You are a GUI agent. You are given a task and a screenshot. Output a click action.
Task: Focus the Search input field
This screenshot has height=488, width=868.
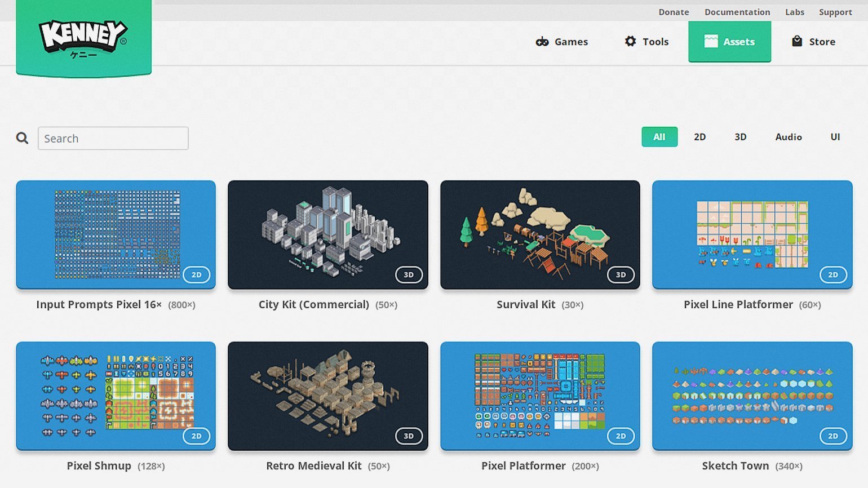coord(113,138)
